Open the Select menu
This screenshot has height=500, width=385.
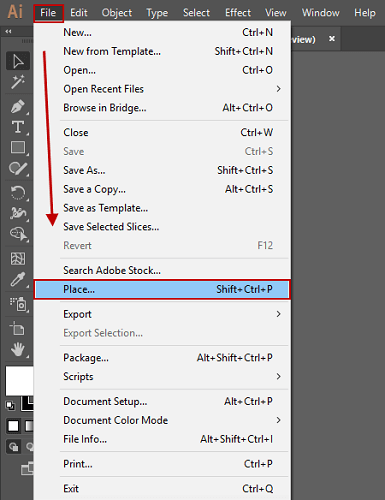pyautogui.click(x=196, y=13)
